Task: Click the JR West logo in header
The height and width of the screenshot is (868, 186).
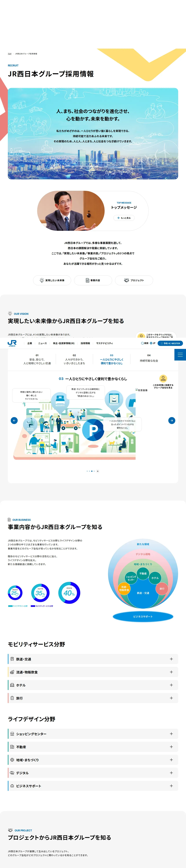Action: pos(12,343)
